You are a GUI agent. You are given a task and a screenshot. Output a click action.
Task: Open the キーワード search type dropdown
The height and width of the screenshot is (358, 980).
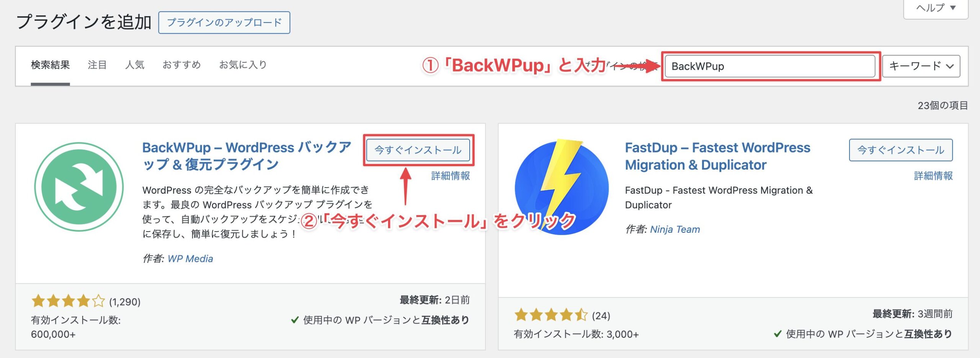[921, 66]
